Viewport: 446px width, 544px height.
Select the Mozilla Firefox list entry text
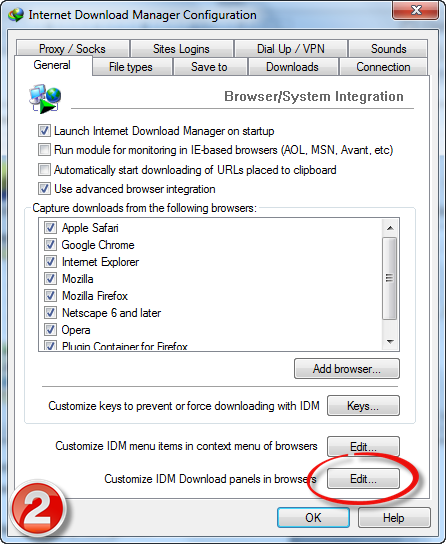95,296
